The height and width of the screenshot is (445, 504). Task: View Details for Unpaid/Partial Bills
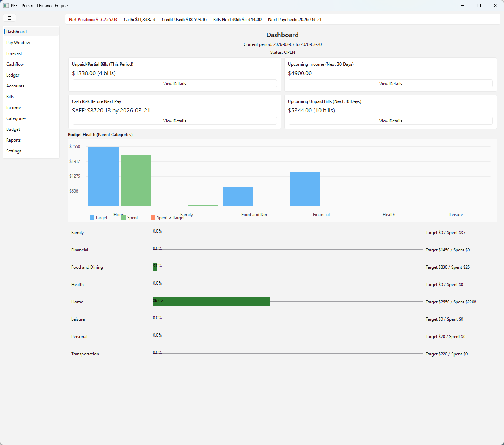pos(175,83)
